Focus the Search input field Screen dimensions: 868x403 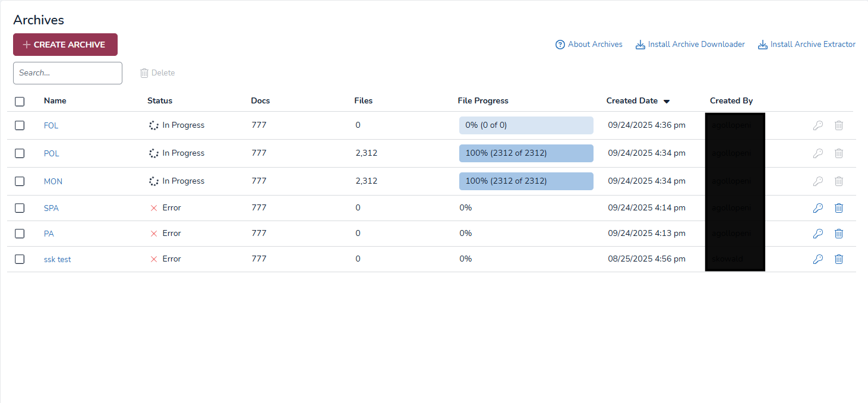point(68,73)
